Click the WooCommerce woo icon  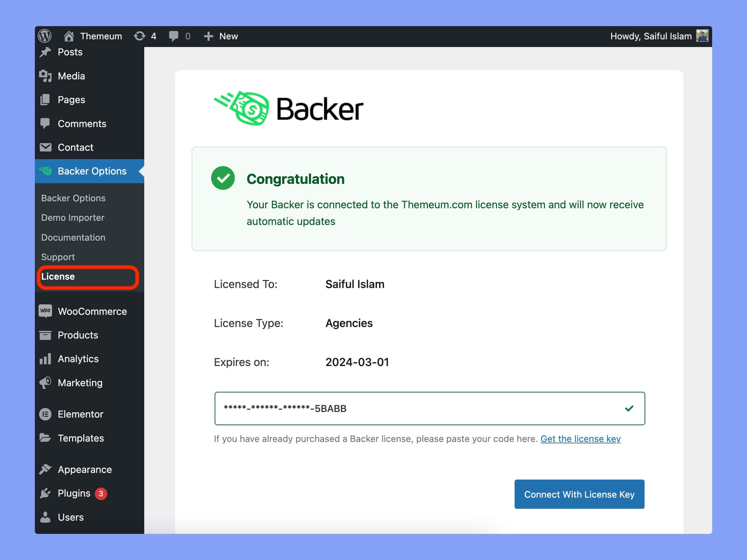coord(45,311)
